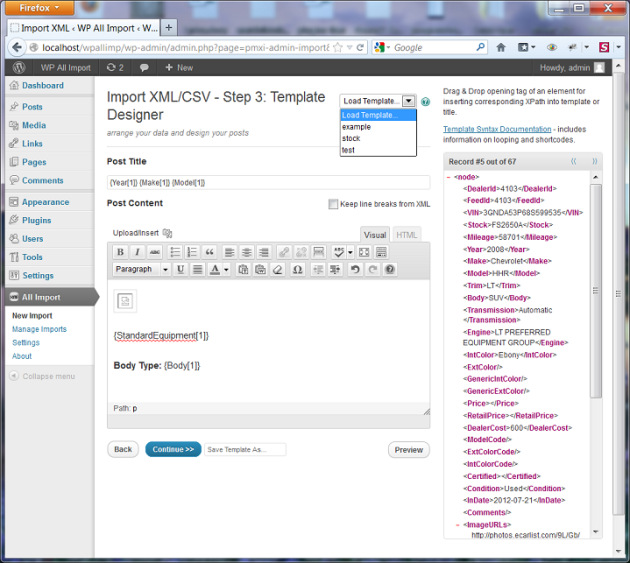Image resolution: width=630 pixels, height=563 pixels.
Task: Enable Keep line breaks from XML
Action: (x=333, y=204)
